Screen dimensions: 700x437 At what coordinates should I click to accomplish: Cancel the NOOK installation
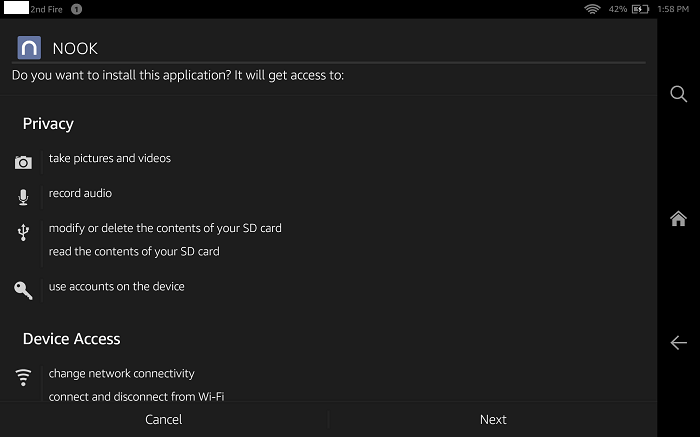click(164, 420)
